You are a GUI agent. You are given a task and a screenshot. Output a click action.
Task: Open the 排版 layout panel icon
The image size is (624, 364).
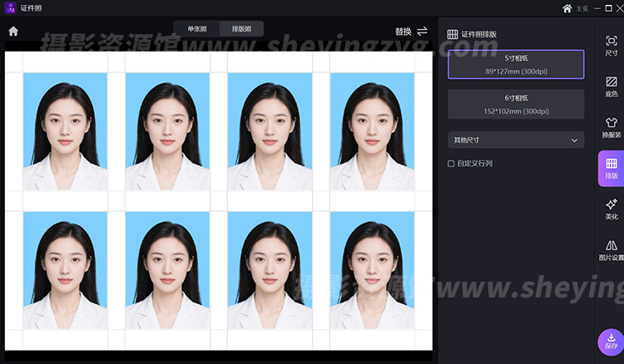coord(611,169)
